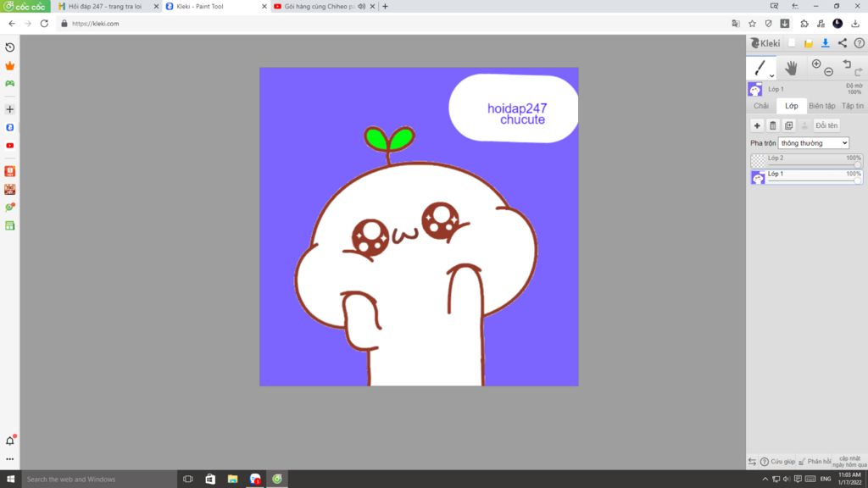Open browser downloads tray icon
This screenshot has width=868, height=488.
(855, 24)
